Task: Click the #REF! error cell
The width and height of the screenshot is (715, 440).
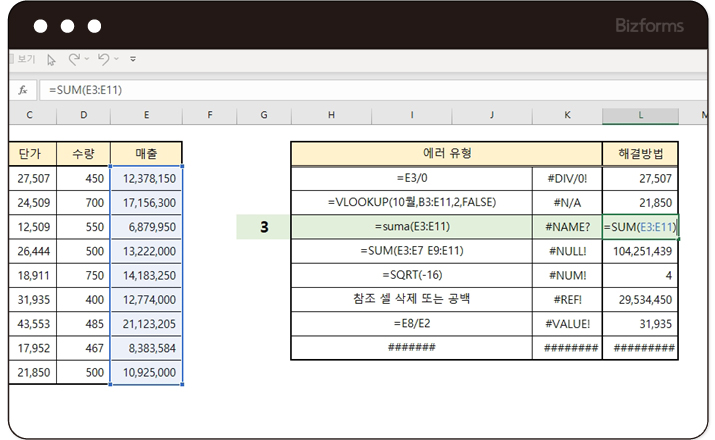Action: coord(567,300)
